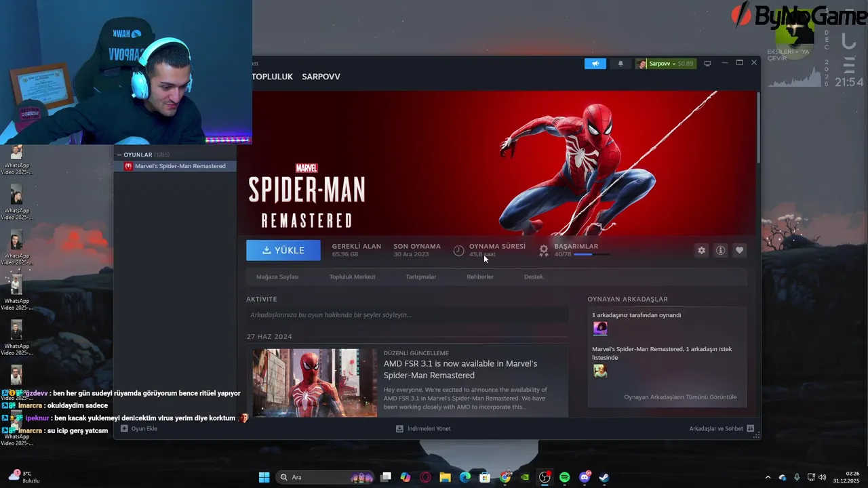Screen dimensions: 868x488
Task: Click the wallet balance $0.89
Action: coord(686,64)
